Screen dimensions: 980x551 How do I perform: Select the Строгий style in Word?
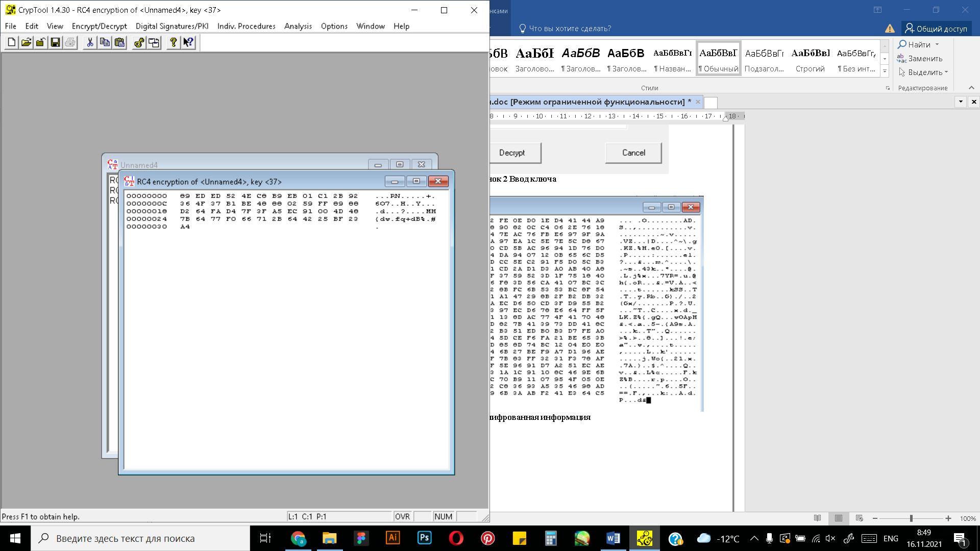pyautogui.click(x=810, y=59)
